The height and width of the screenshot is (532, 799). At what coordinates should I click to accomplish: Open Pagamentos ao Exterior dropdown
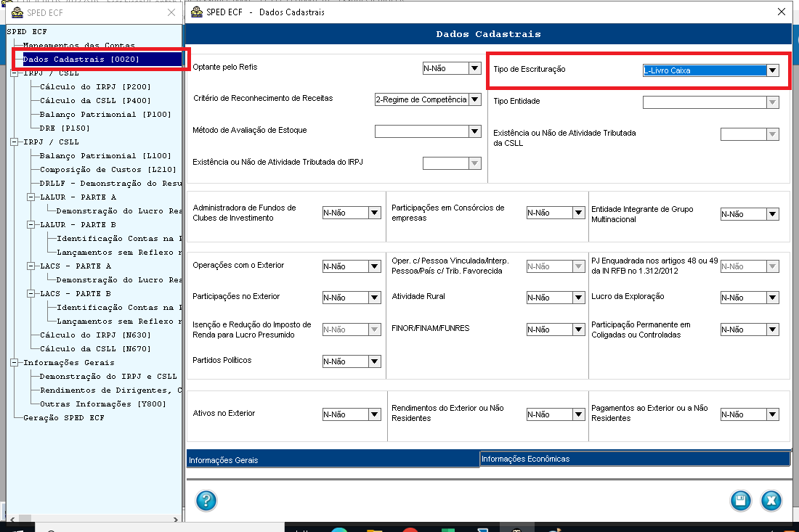(773, 414)
